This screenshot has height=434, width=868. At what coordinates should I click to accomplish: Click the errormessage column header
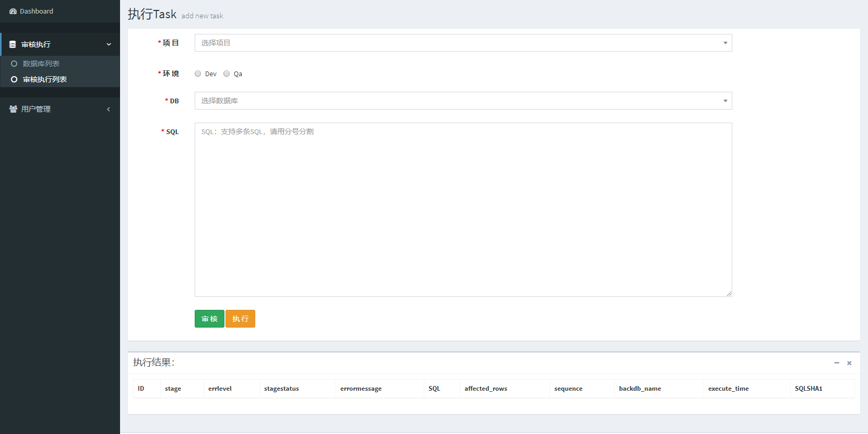pyautogui.click(x=361, y=389)
